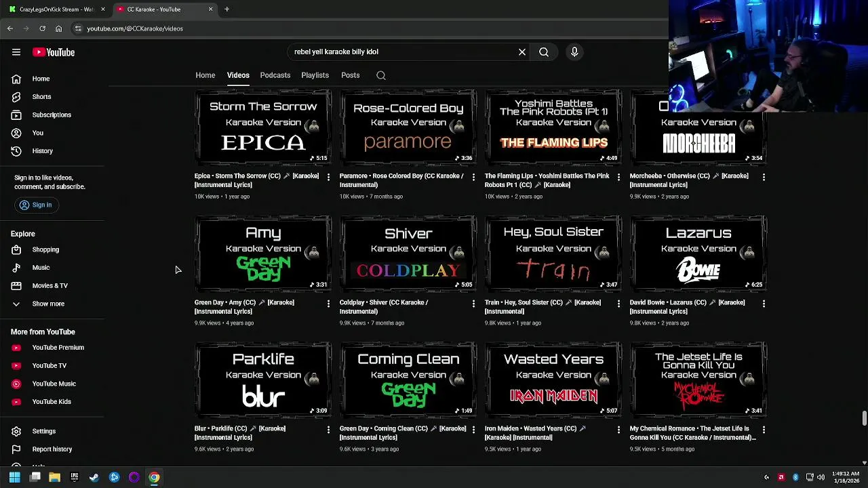Open more options for Epica Storm The Sorrow
The height and width of the screenshot is (488, 868).
328,177
